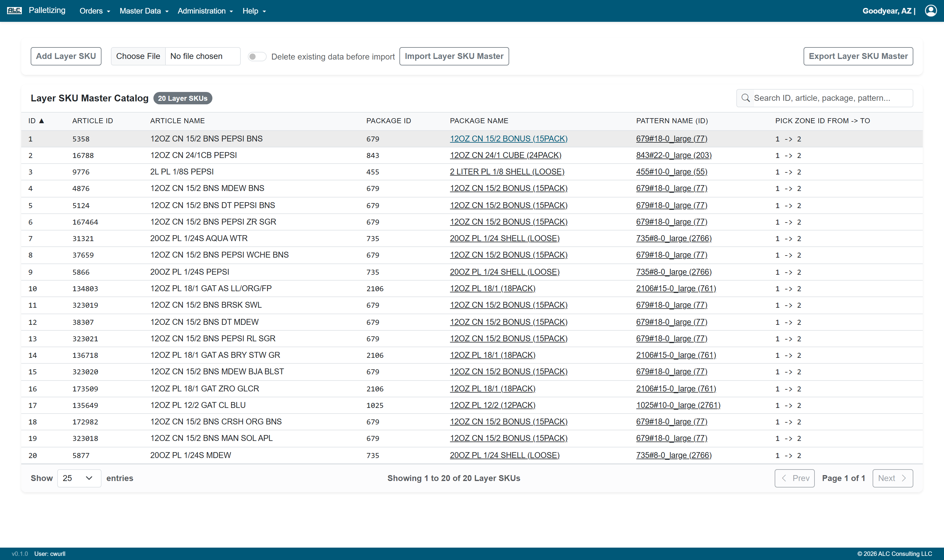944x560 pixels.
Task: Open pattern link 1025#10-0_large (2761)
Action: [x=678, y=405]
